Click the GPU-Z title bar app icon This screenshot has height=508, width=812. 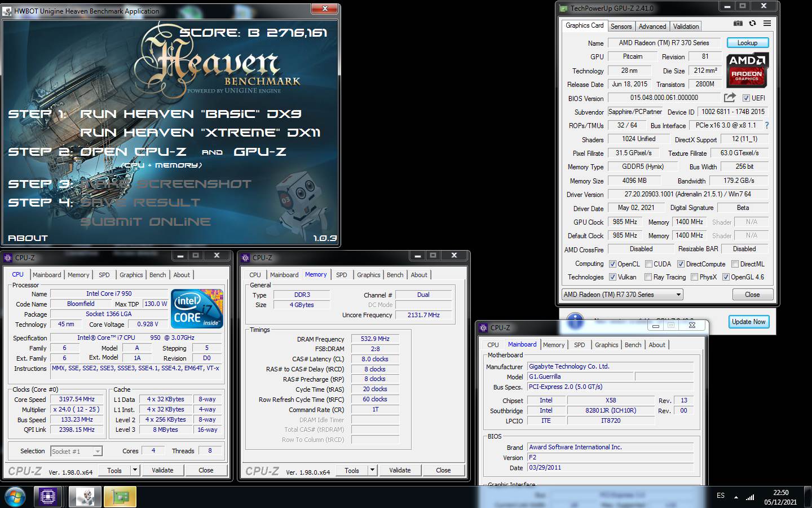click(x=563, y=8)
